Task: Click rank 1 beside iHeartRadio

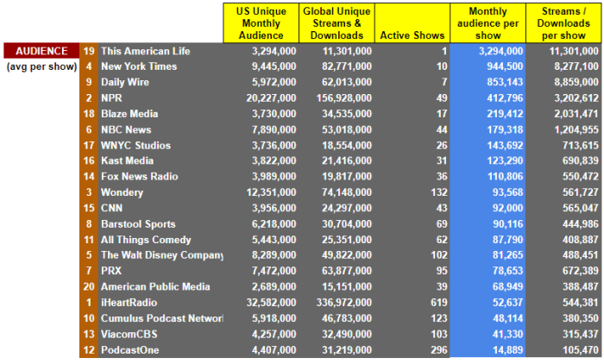Action: pos(89,303)
